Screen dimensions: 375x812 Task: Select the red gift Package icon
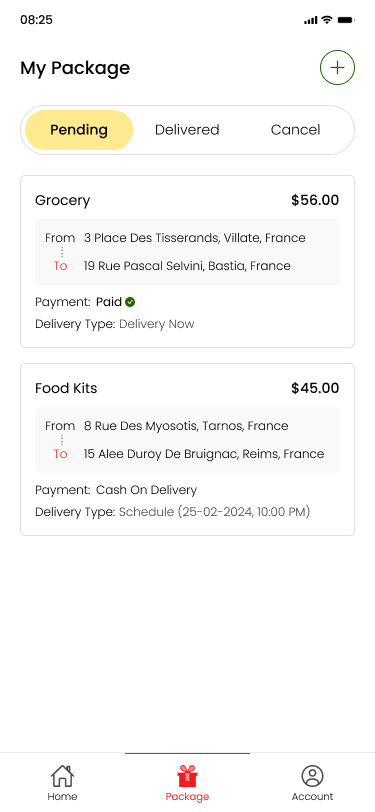[188, 776]
